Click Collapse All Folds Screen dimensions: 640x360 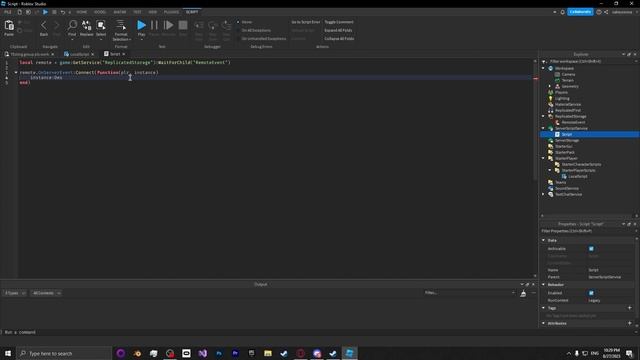[x=339, y=39]
